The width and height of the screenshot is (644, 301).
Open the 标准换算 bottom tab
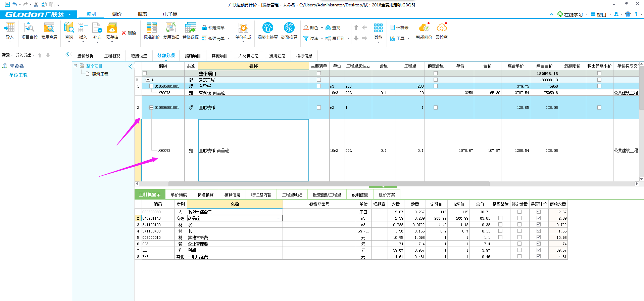205,195
